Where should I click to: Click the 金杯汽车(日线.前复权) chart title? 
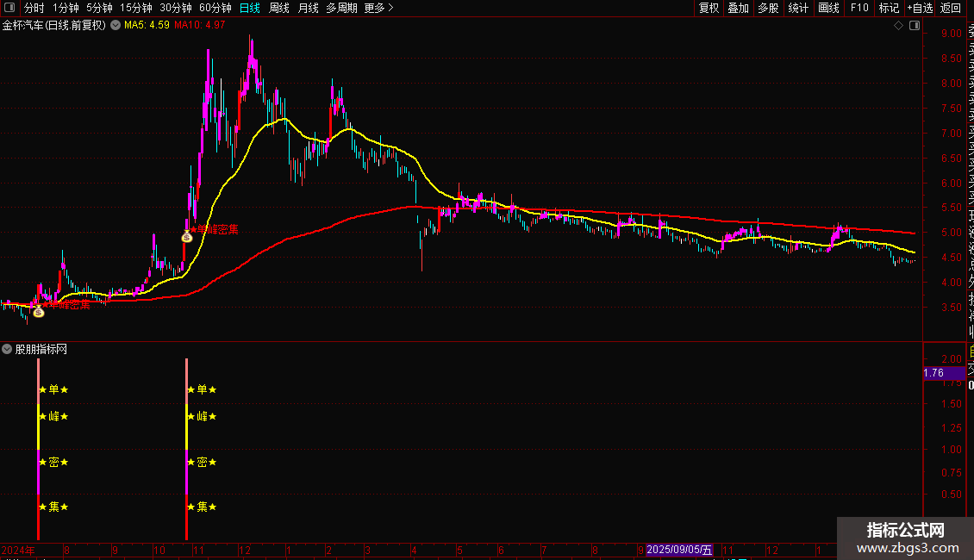[x=54, y=26]
